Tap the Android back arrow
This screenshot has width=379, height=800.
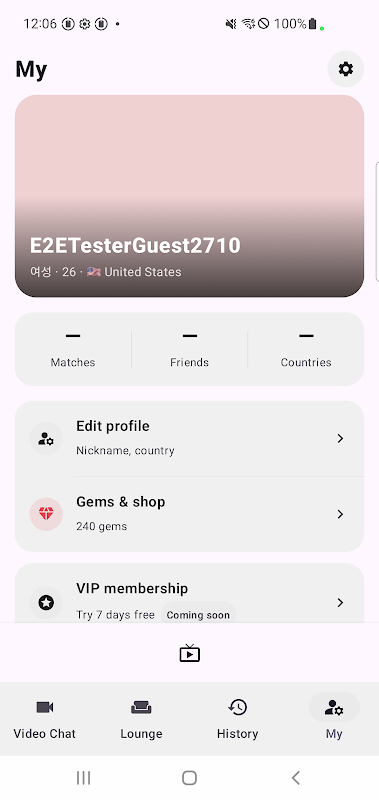pos(295,778)
